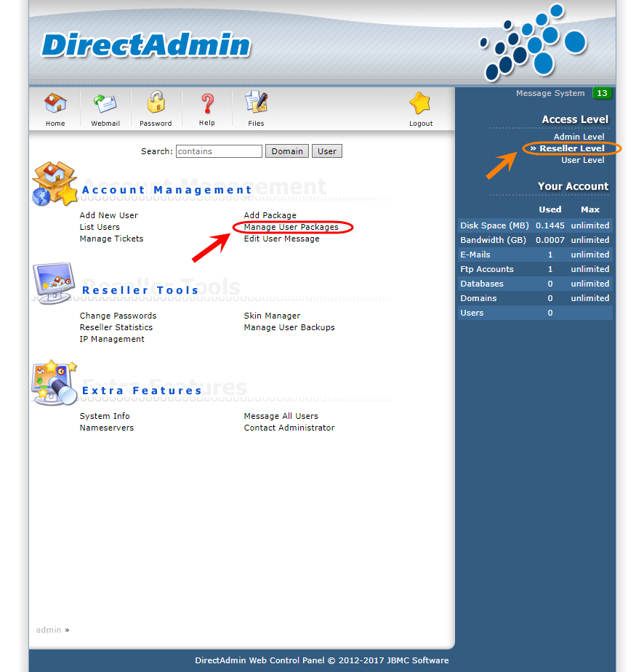Click Logout label in toolbar

[x=421, y=124]
